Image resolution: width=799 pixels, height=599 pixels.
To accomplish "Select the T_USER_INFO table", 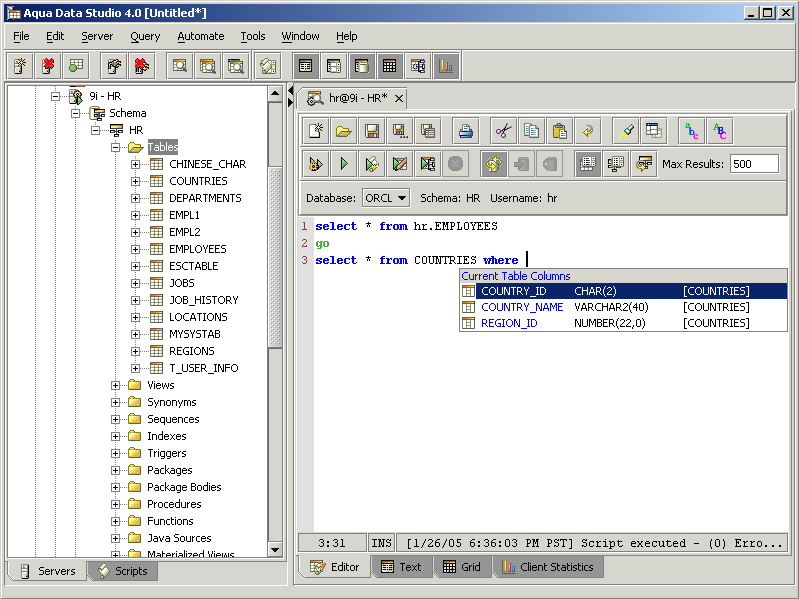I will coord(204,368).
